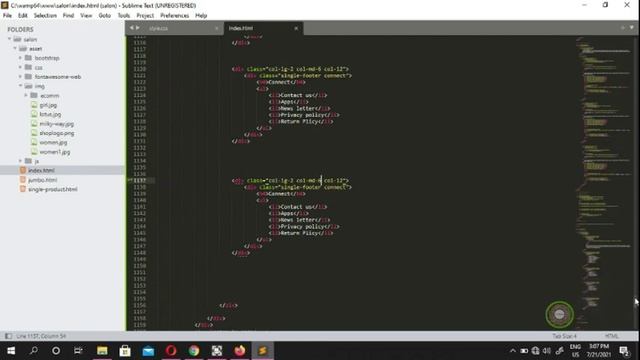Open the Windows Start menu
Viewport: 640px width, 360px height.
click(x=11, y=351)
